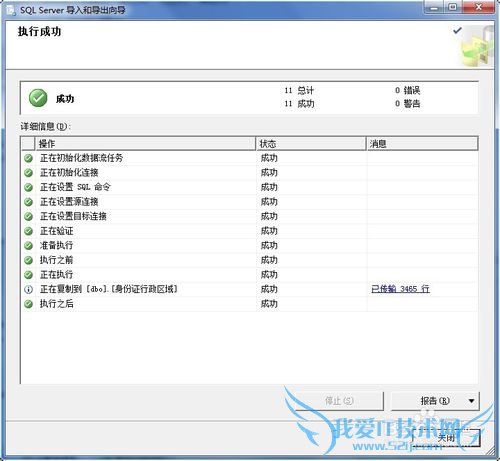Click the green check icon for 正在设置源连接
The image size is (500, 461).
29,202
